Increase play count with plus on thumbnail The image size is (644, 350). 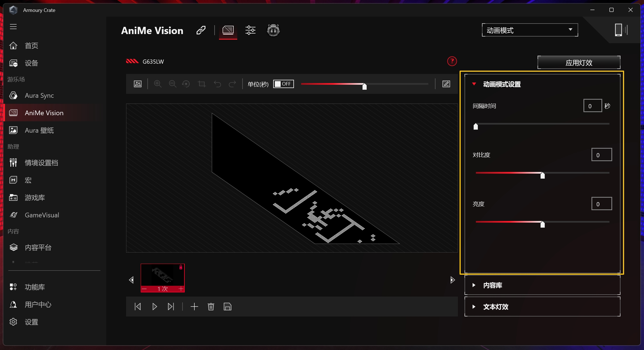[x=181, y=289]
